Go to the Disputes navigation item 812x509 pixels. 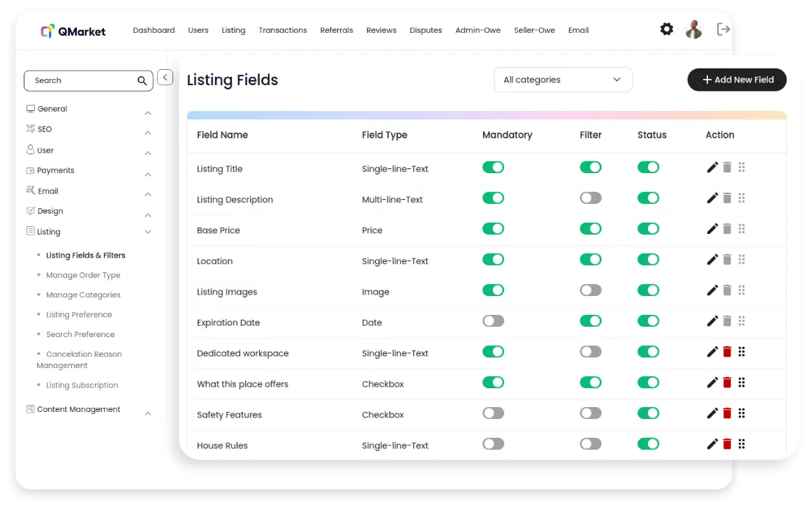(426, 30)
